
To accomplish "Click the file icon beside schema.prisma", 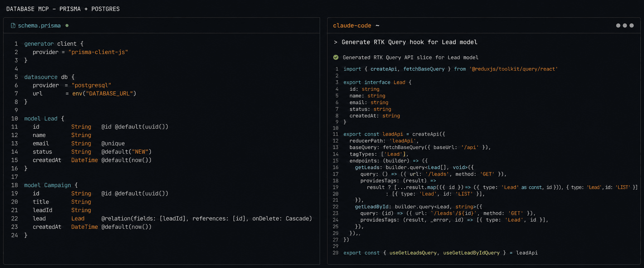I will (x=13, y=26).
